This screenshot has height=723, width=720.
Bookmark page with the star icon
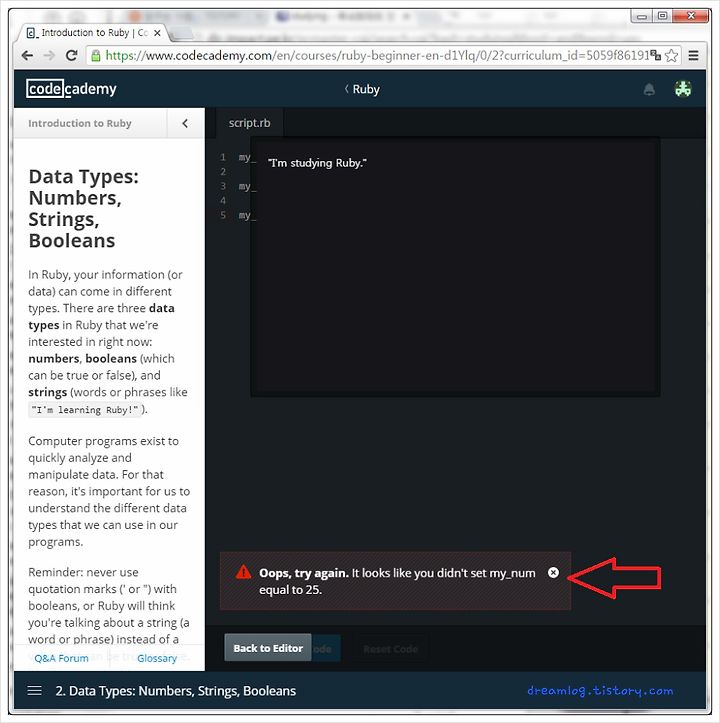pos(672,56)
